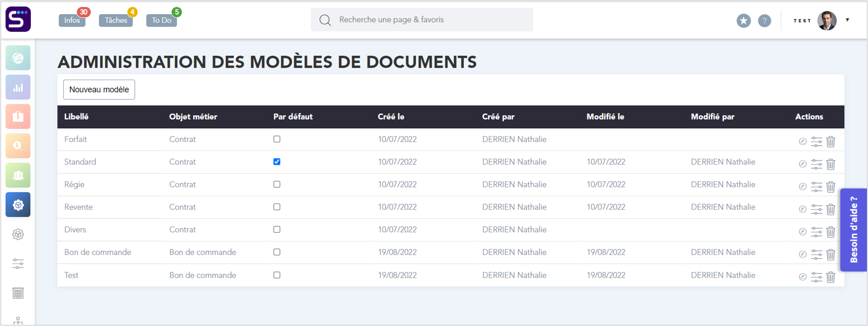The image size is (868, 326).
Task: Open settings sliders for Revente row
Action: (x=817, y=209)
